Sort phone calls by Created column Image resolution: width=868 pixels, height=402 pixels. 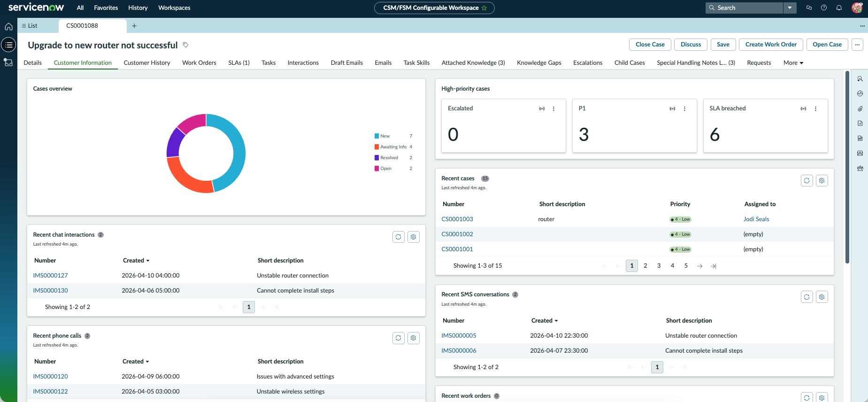point(136,362)
